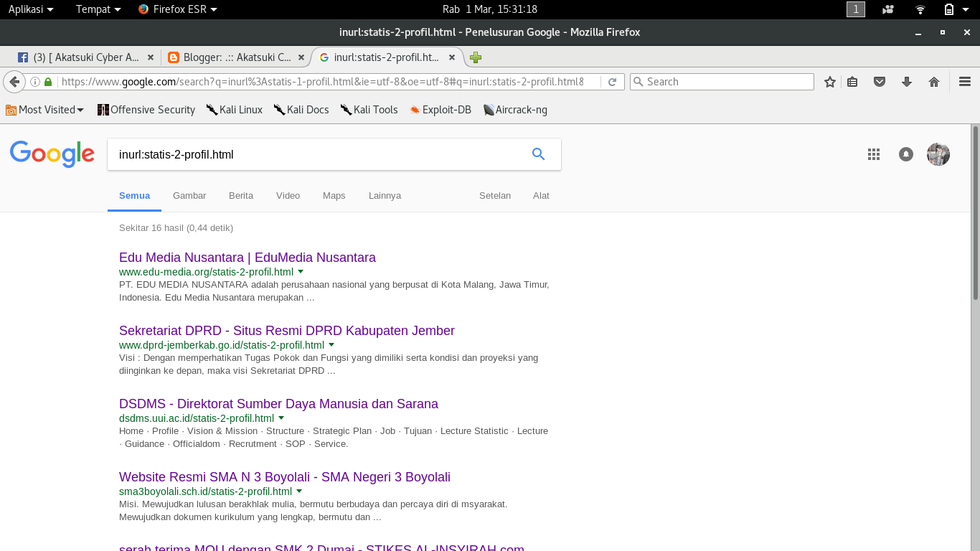Open Google notifications bell
Image resolution: width=980 pixels, height=551 pixels.
click(906, 154)
